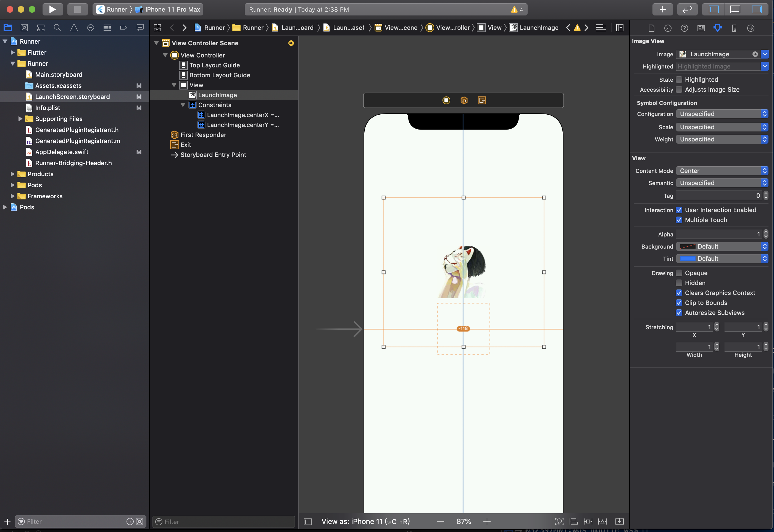
Task: Show the Issue navigator warning icon
Action: point(74,28)
